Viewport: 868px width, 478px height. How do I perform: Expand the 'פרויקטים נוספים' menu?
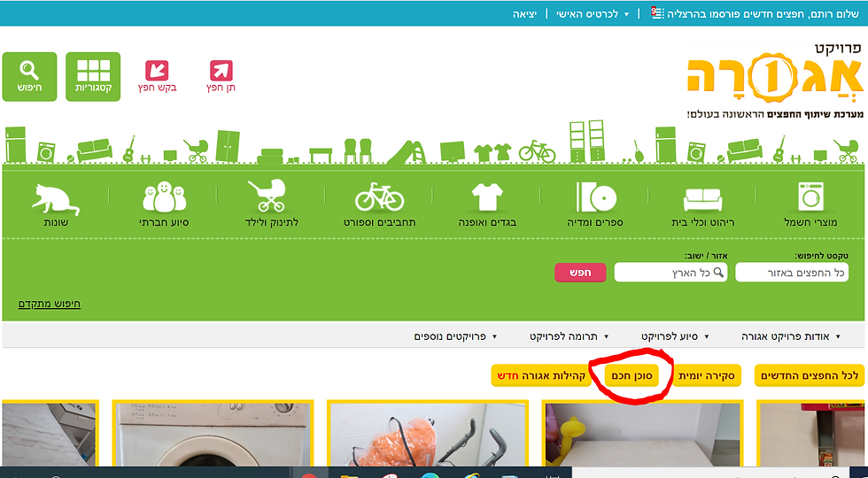(455, 336)
